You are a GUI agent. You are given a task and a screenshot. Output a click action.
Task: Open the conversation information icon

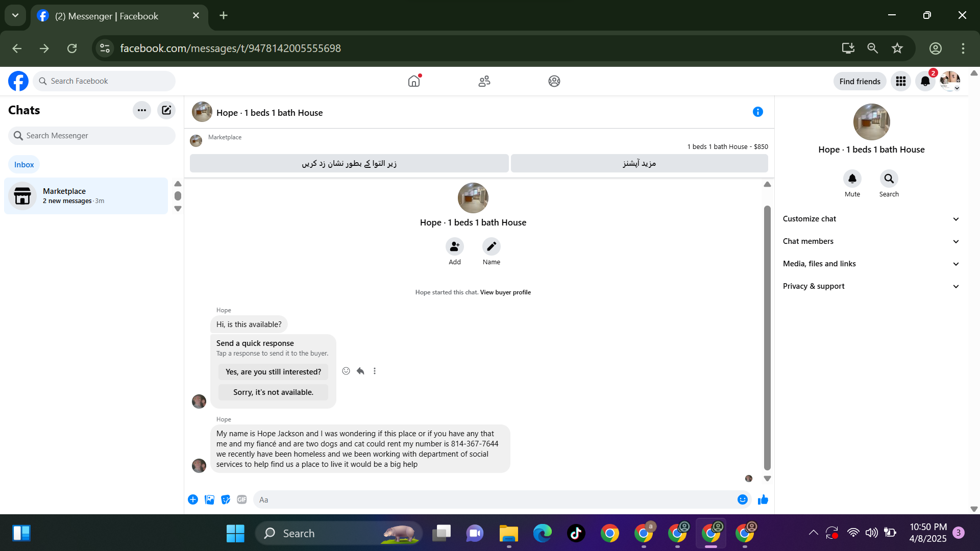click(757, 112)
